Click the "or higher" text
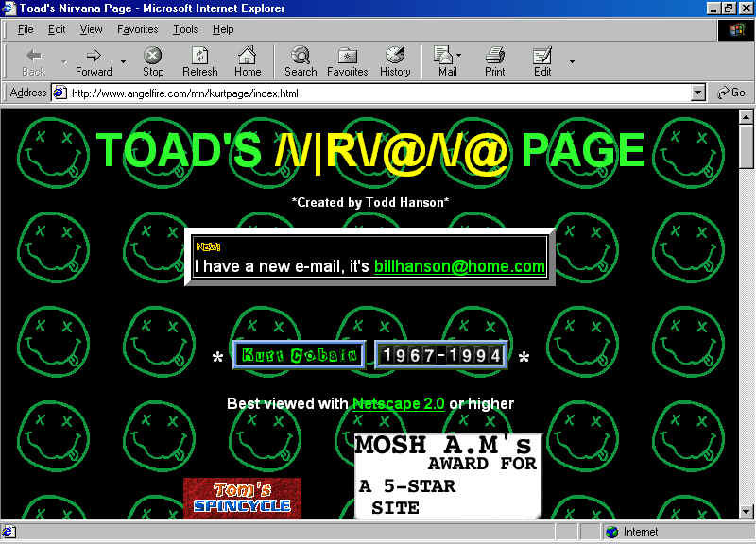Image resolution: width=756 pixels, height=544 pixels. pyautogui.click(x=481, y=404)
